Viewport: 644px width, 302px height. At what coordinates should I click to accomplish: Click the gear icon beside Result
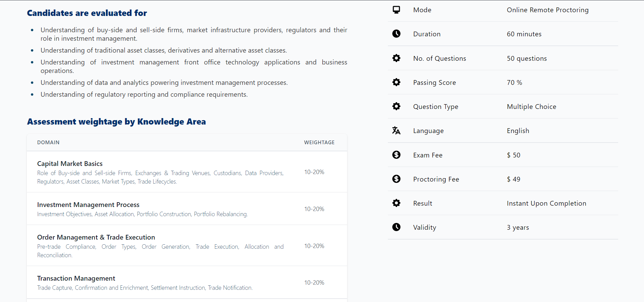(396, 203)
